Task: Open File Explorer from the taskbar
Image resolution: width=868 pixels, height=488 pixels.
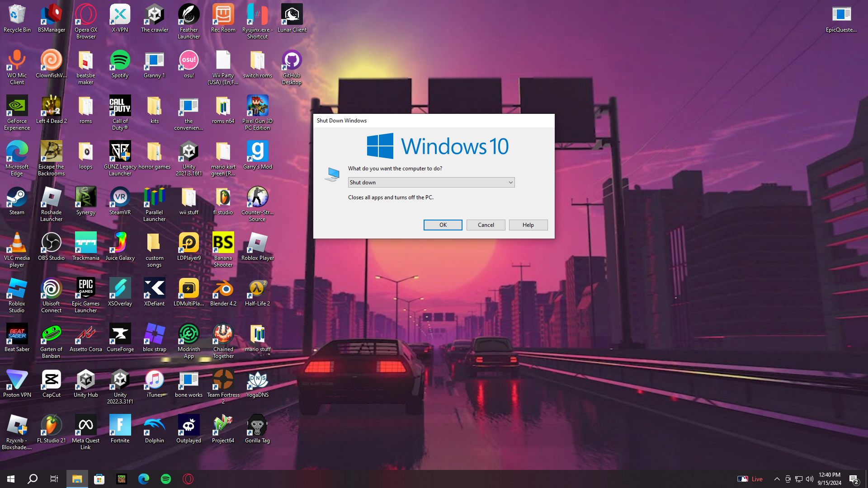Action: tap(77, 479)
